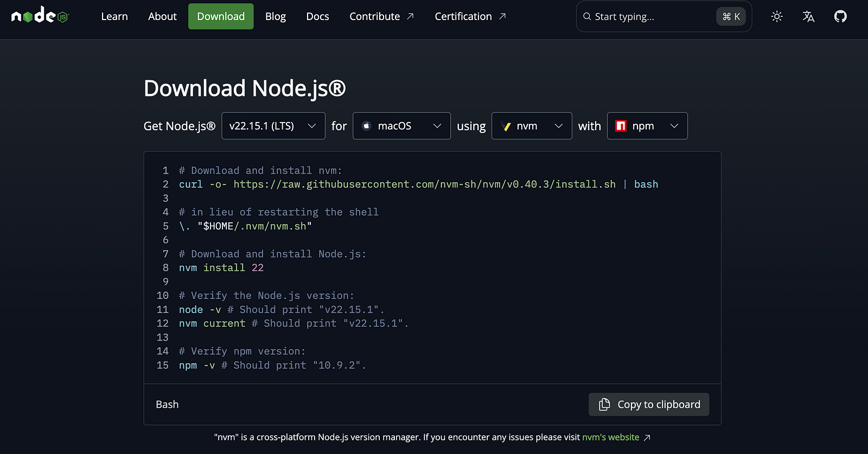This screenshot has width=868, height=454.
Task: Expand the v22.15.1 (LTS) version dropdown
Action: [x=273, y=126]
